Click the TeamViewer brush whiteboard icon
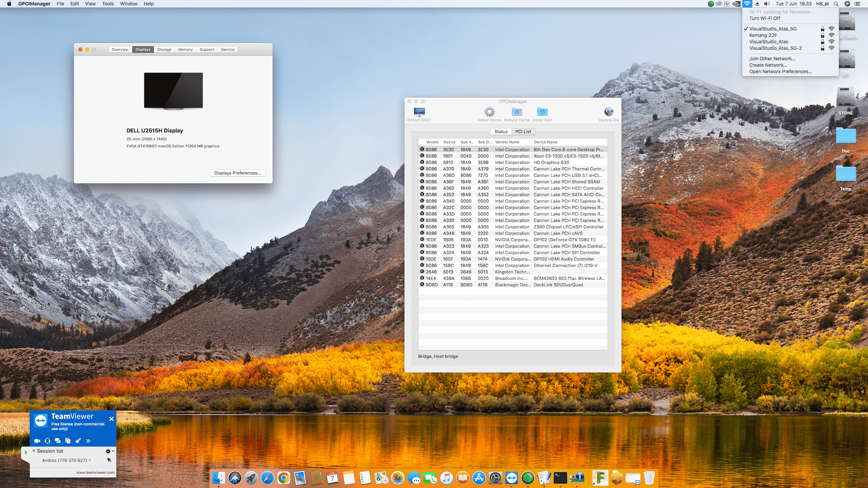The width and height of the screenshot is (868, 488). point(78,441)
